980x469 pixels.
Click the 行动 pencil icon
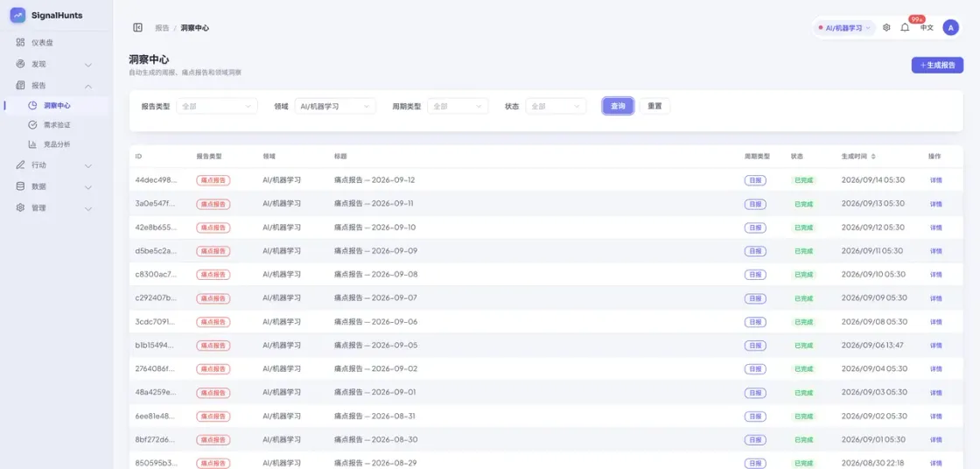click(x=21, y=165)
